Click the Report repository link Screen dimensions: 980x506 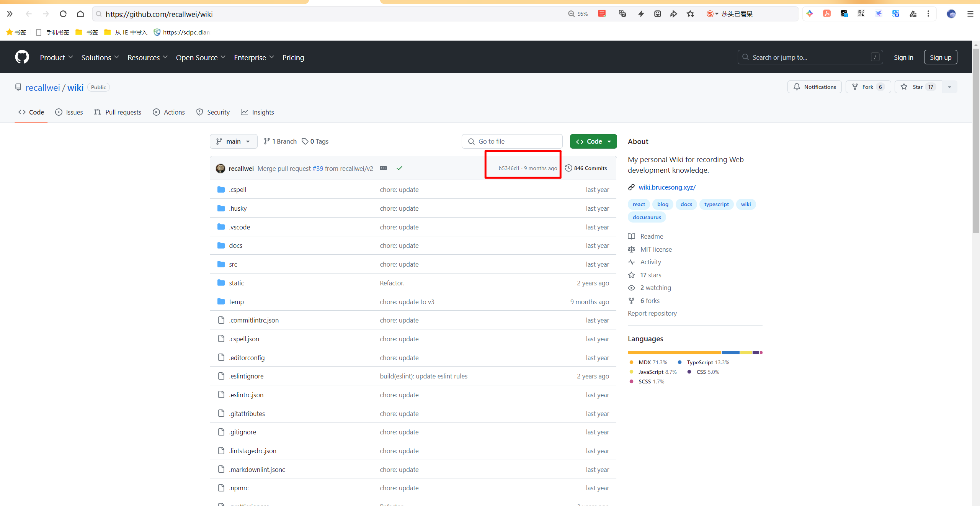click(x=652, y=313)
